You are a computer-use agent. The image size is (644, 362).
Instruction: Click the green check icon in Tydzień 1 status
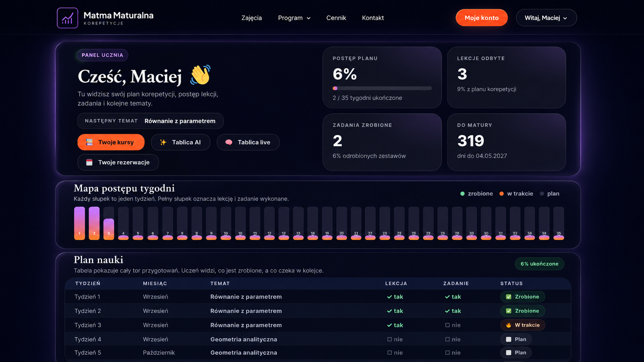(508, 297)
